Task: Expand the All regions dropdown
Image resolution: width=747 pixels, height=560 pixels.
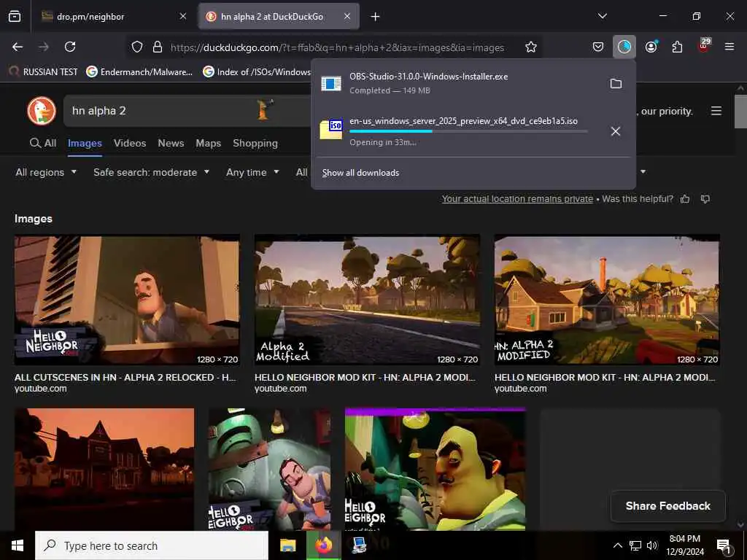Action: coord(46,172)
